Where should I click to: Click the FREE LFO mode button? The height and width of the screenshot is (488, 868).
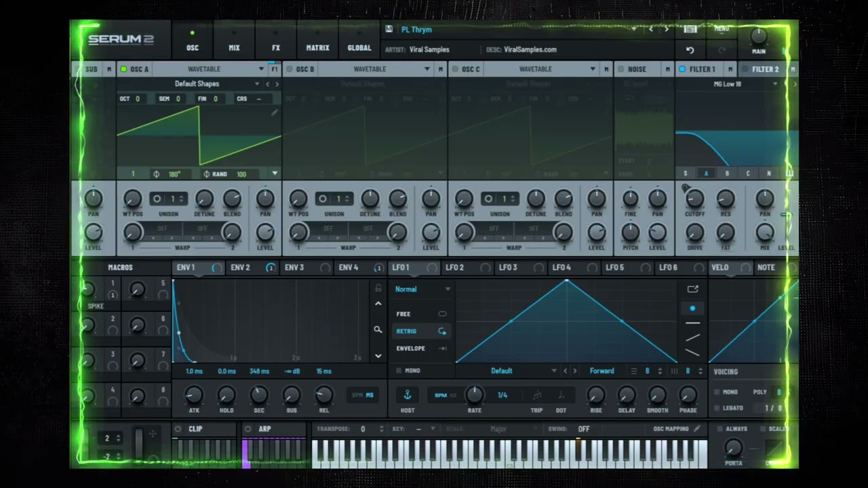click(421, 314)
